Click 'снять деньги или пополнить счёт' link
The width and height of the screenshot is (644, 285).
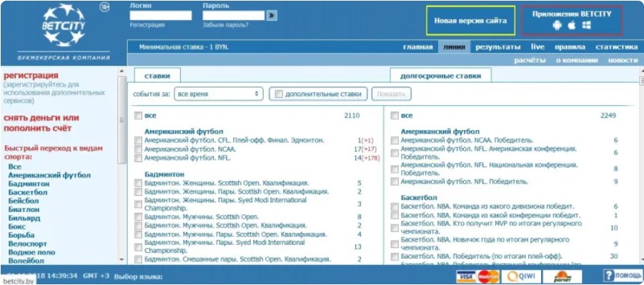coord(41,123)
